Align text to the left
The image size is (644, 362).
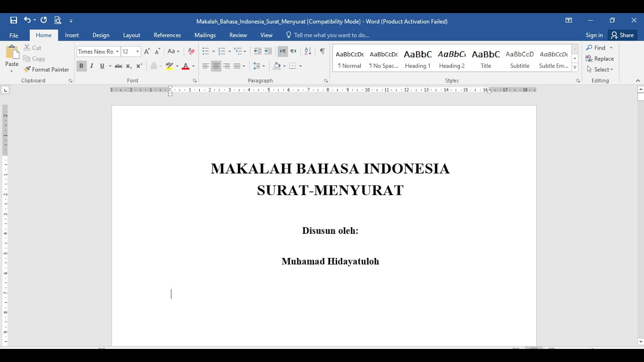[205, 66]
